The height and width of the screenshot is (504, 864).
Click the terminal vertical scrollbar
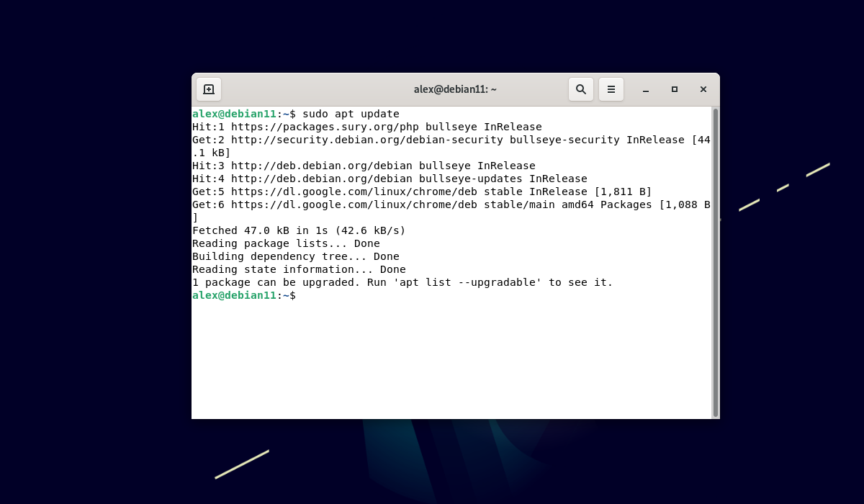[x=715, y=263]
